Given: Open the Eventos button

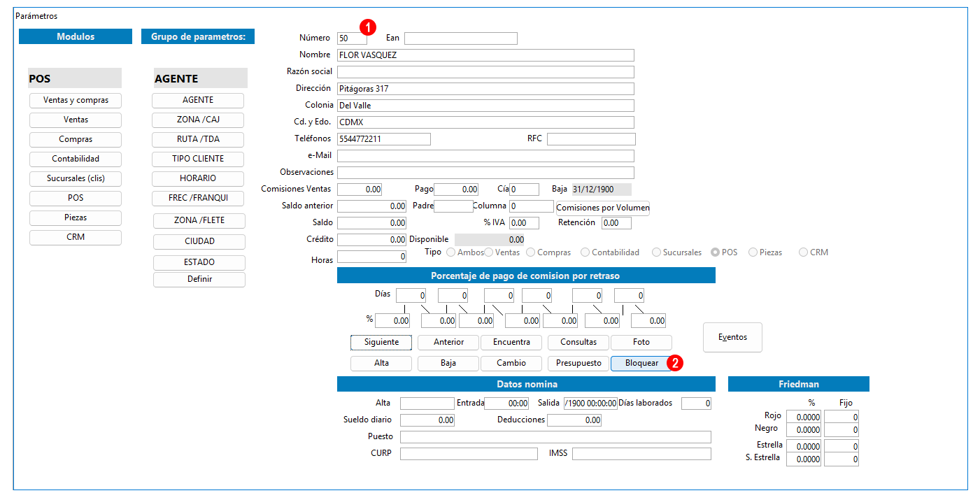Looking at the screenshot, I should pyautogui.click(x=732, y=337).
